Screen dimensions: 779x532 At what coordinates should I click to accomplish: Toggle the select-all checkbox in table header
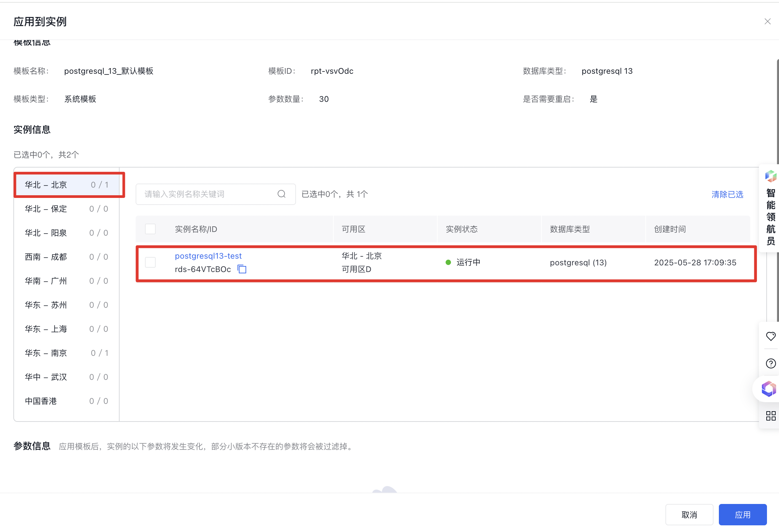(x=150, y=229)
